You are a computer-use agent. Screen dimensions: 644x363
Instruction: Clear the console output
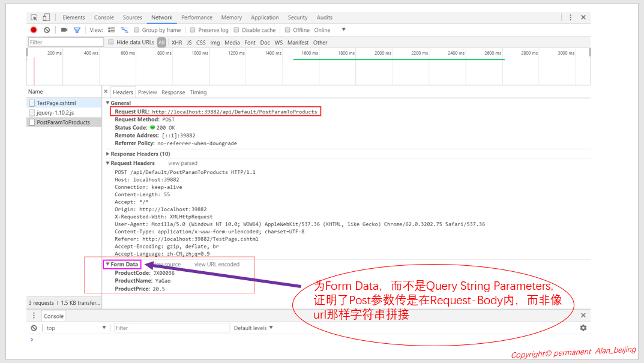click(x=34, y=328)
